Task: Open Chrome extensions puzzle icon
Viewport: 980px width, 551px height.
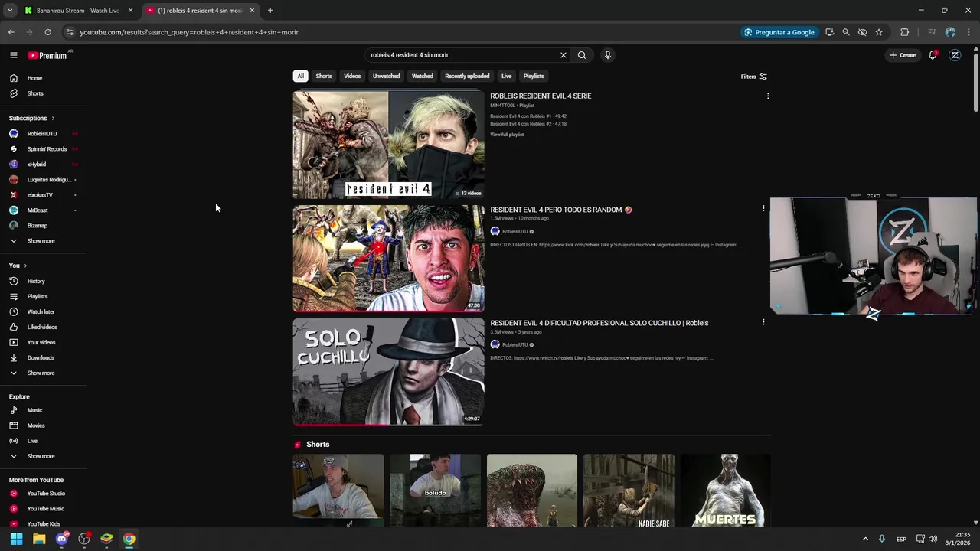Action: (x=904, y=32)
